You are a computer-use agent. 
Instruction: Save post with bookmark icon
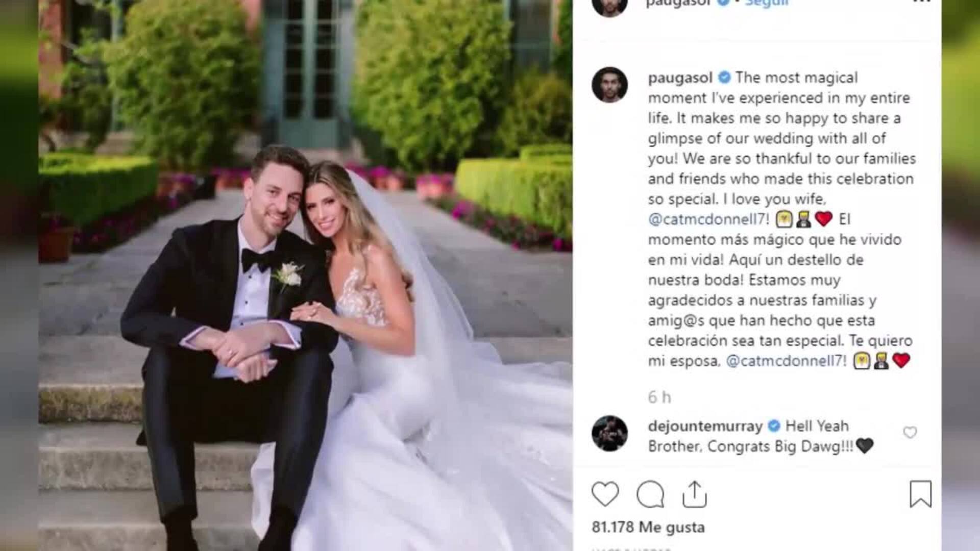920,494
